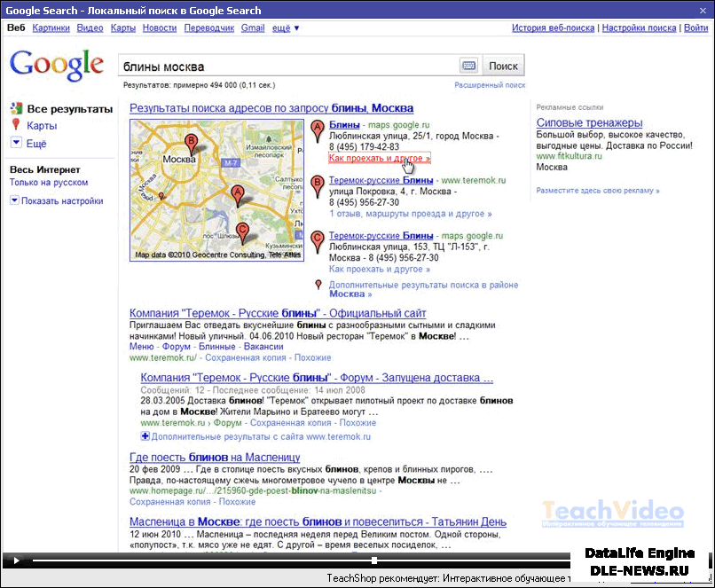Filter results with Только на русском
The width and height of the screenshot is (715, 588).
[49, 183]
